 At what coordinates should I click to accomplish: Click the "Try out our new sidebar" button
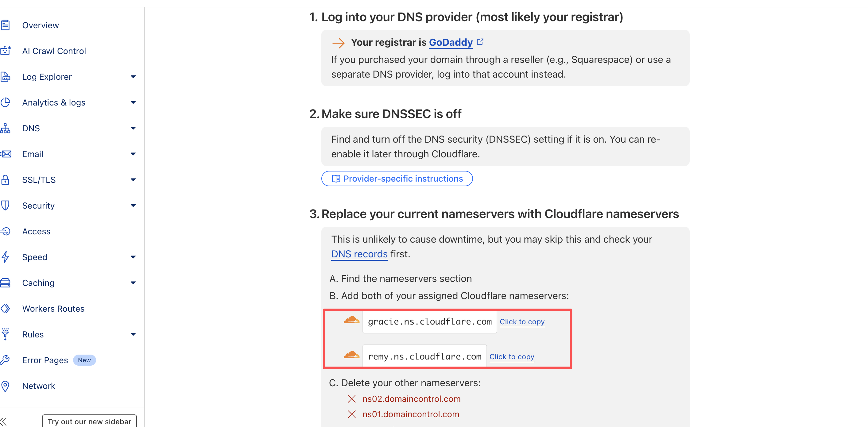click(x=89, y=421)
